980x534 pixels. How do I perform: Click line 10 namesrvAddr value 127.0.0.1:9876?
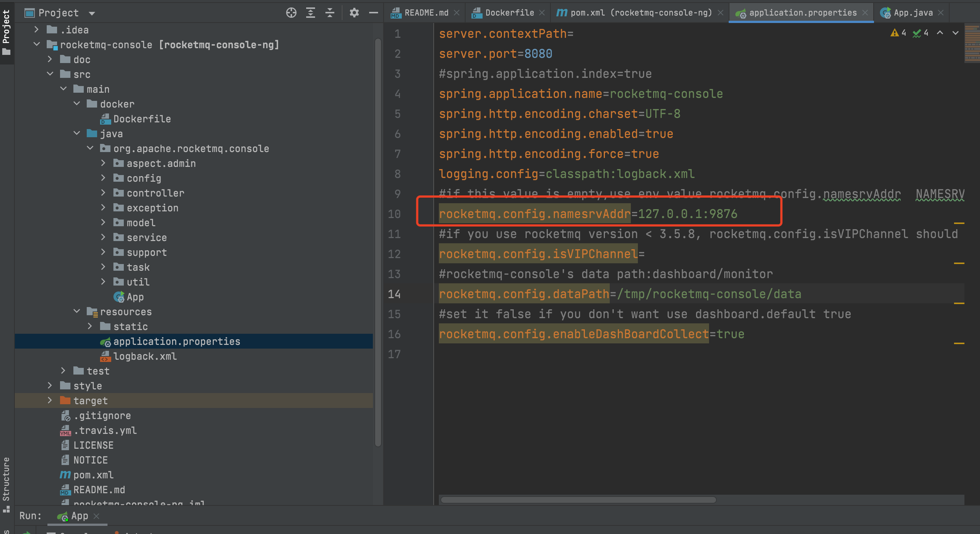(x=688, y=214)
